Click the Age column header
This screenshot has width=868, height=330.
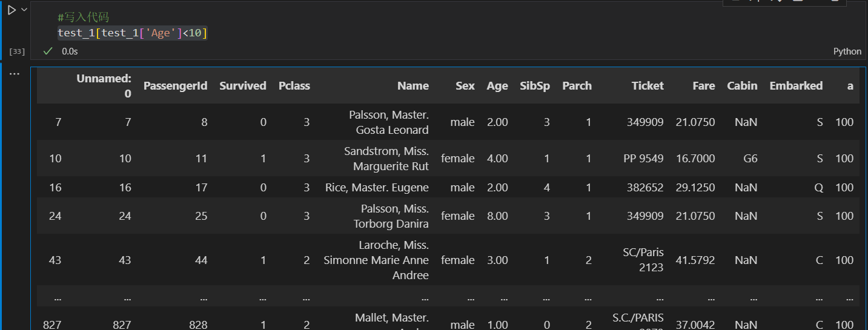497,86
